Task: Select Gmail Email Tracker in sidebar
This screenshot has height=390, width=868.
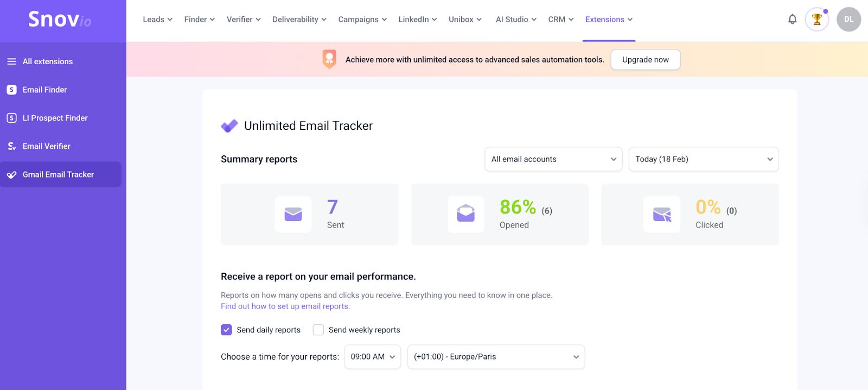Action: [x=61, y=174]
